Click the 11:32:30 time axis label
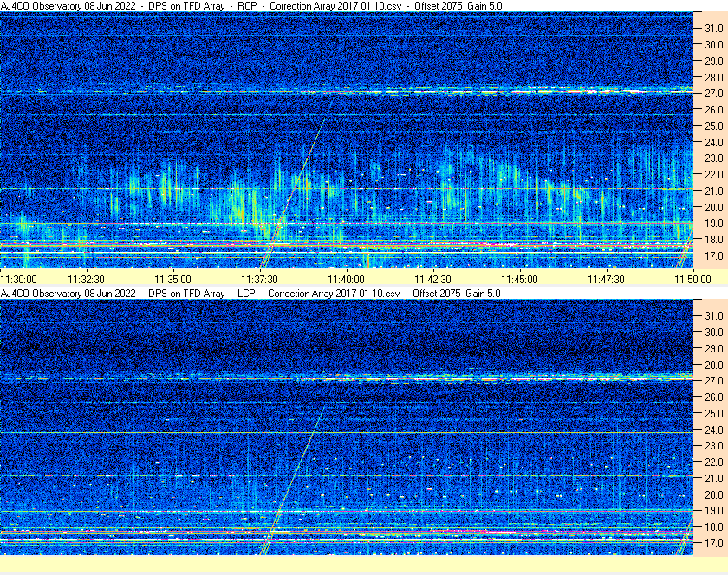 (x=87, y=279)
